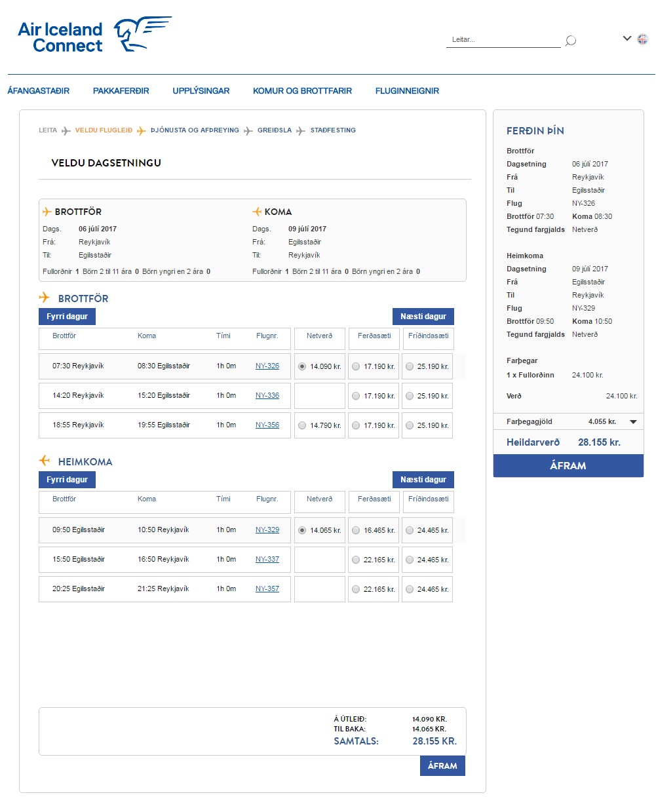Click the Air Iceland Connect logo
656x812 pixels.
tap(94, 36)
